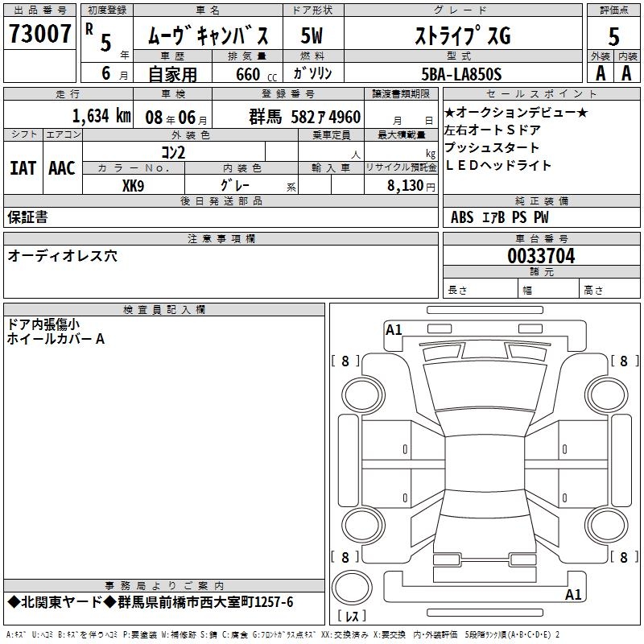Screen dimensions: 644x644
Task: Select the A1 damage mark at diagram top
Action: point(394,330)
